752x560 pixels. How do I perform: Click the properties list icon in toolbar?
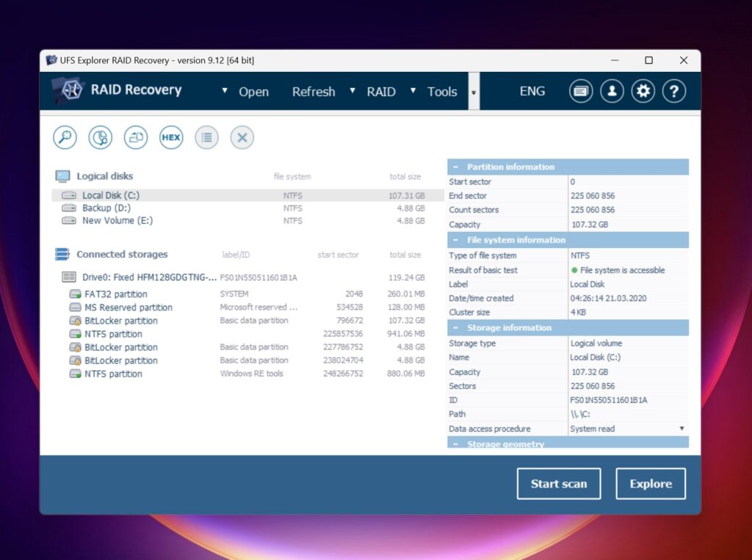(x=206, y=137)
